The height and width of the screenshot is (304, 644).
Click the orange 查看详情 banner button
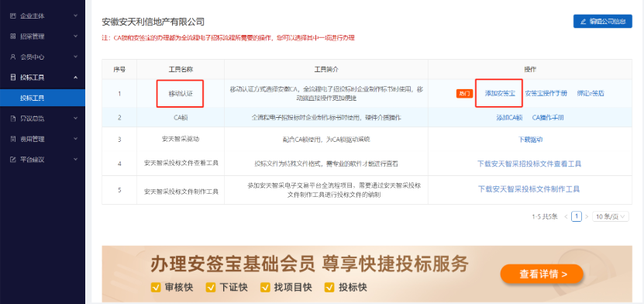point(542,274)
